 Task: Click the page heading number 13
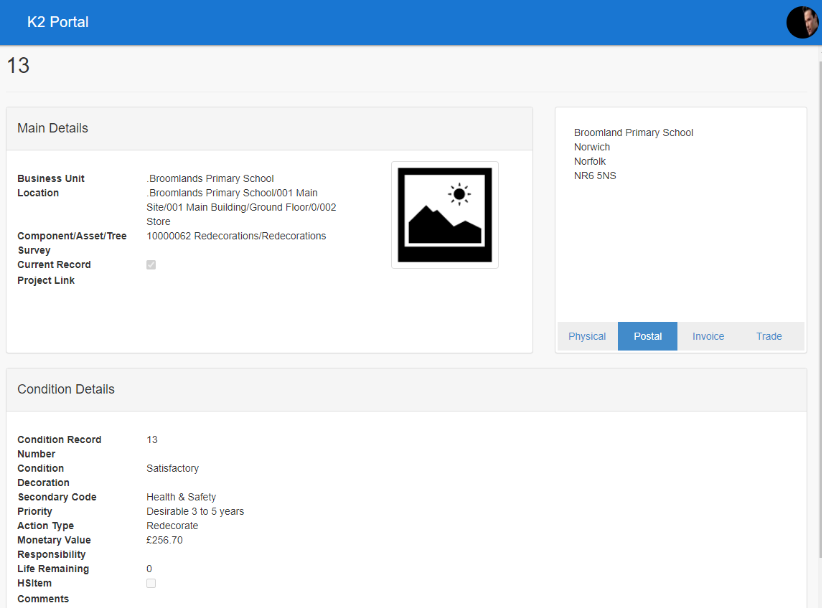tap(19, 67)
